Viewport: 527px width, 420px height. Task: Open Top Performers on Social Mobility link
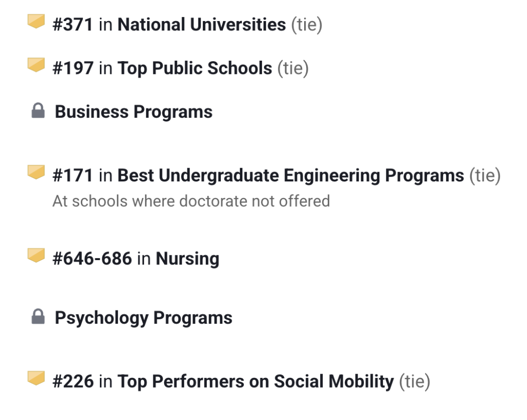(255, 382)
